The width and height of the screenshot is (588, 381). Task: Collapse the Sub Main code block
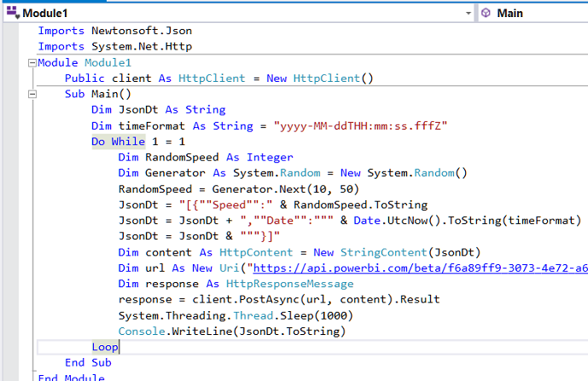(32, 94)
